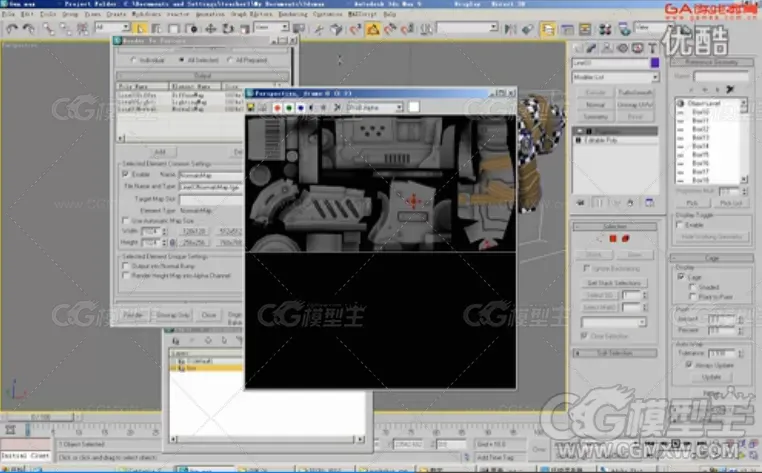Image resolution: width=762 pixels, height=473 pixels.
Task: Switch to the Utilities panel hammer icon
Action: [653, 48]
